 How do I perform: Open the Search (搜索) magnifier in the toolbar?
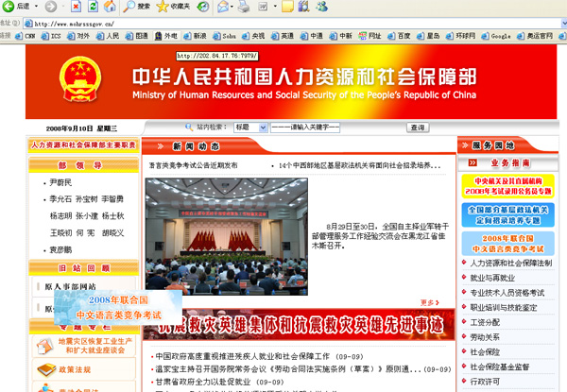pyautogui.click(x=136, y=7)
